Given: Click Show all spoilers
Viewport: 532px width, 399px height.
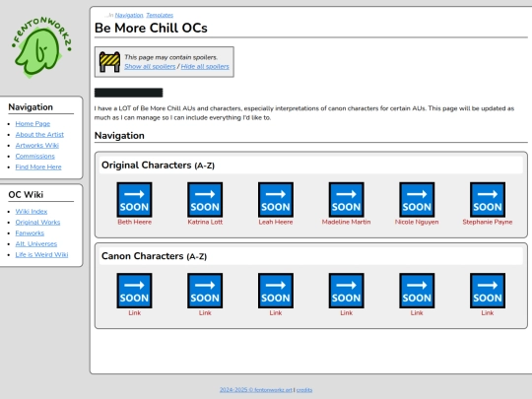Looking at the screenshot, I should (x=150, y=67).
